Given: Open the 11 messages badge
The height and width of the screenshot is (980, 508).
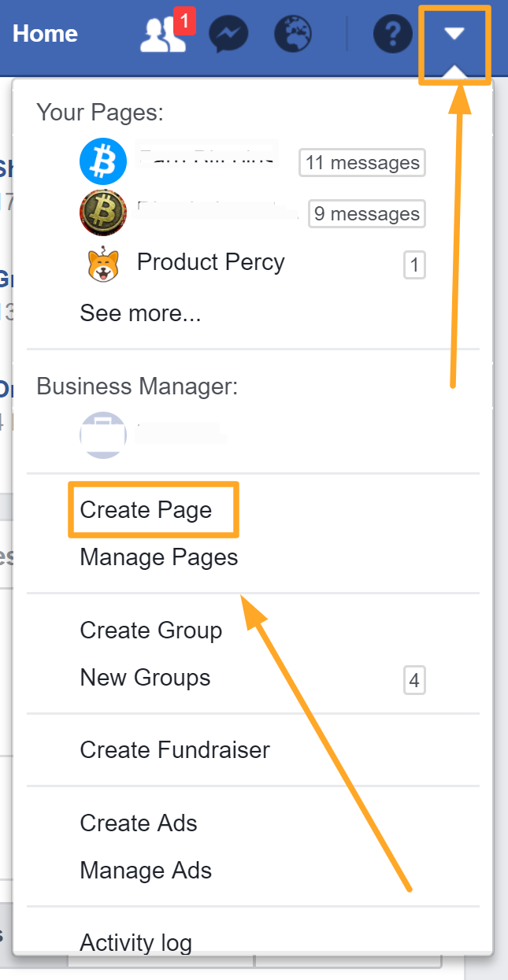Looking at the screenshot, I should (362, 163).
